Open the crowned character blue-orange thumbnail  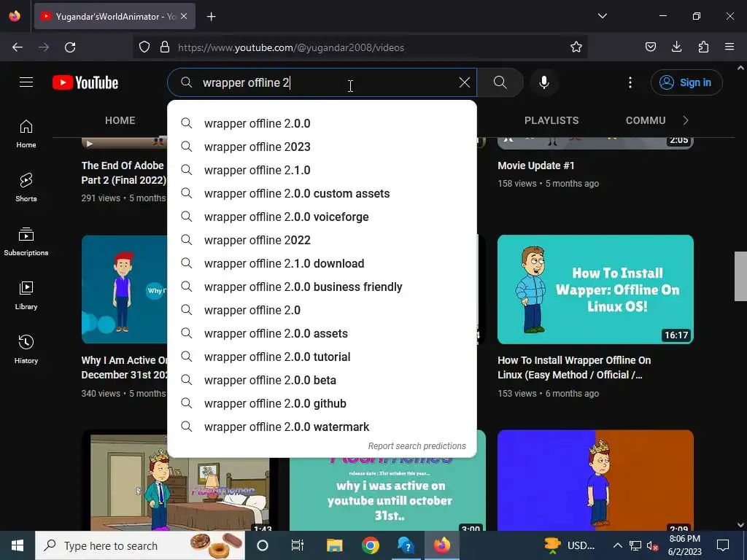pos(595,480)
